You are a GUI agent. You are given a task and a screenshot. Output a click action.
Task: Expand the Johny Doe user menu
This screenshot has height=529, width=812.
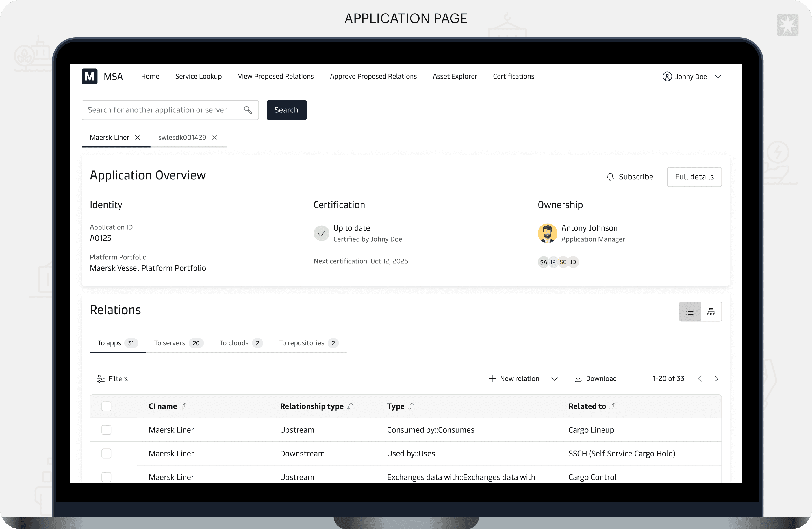click(x=718, y=77)
